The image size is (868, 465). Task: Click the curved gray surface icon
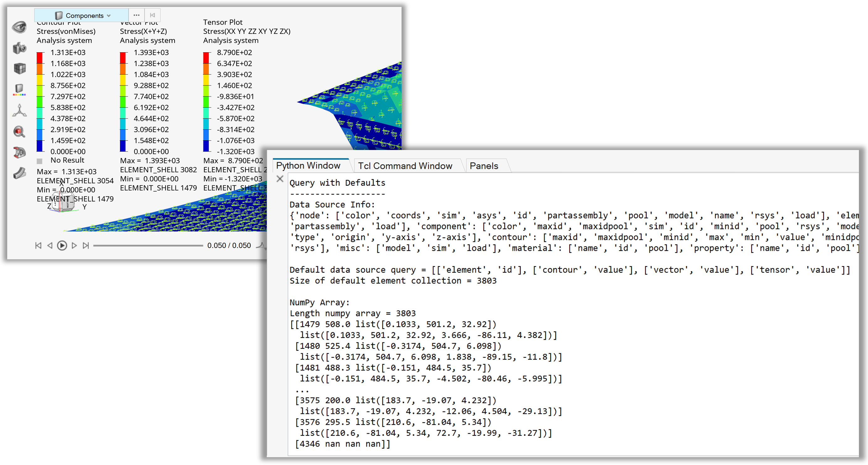click(19, 173)
